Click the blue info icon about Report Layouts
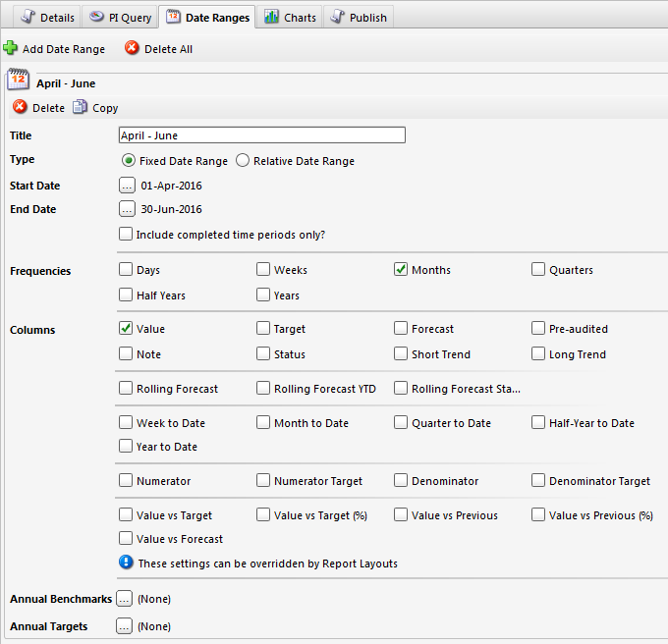The image size is (668, 644). (x=126, y=563)
